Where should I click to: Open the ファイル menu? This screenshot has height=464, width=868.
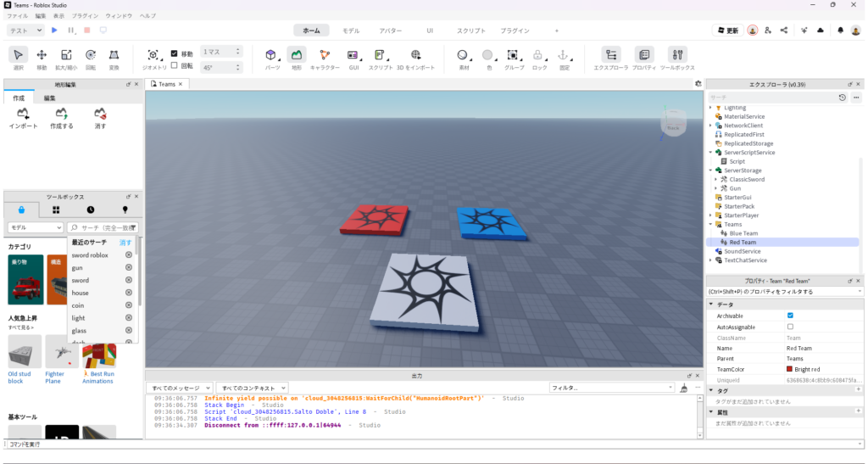(17, 16)
